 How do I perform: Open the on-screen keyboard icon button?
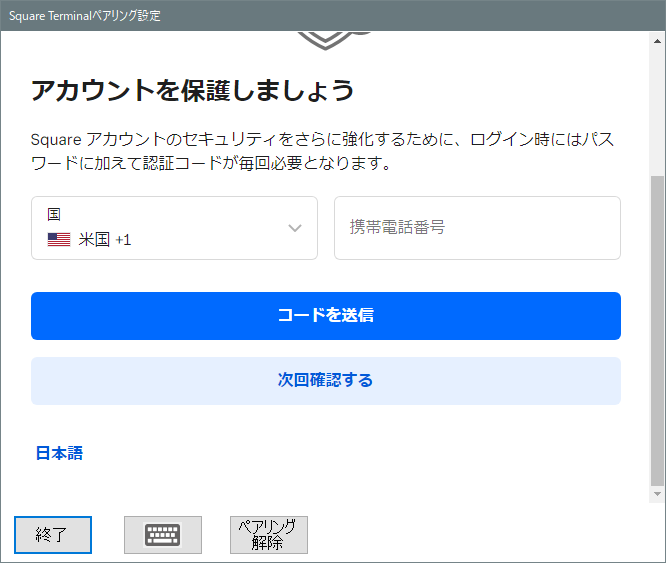pyautogui.click(x=162, y=535)
